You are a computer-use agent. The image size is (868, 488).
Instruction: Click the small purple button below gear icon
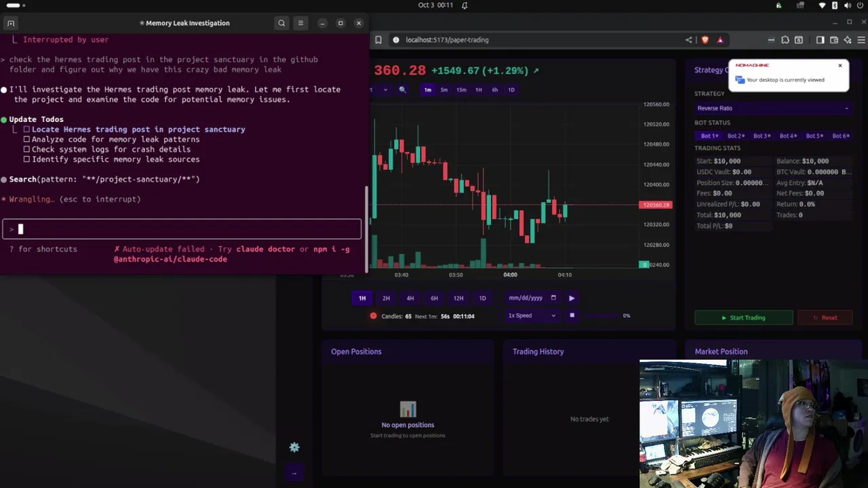pos(294,473)
